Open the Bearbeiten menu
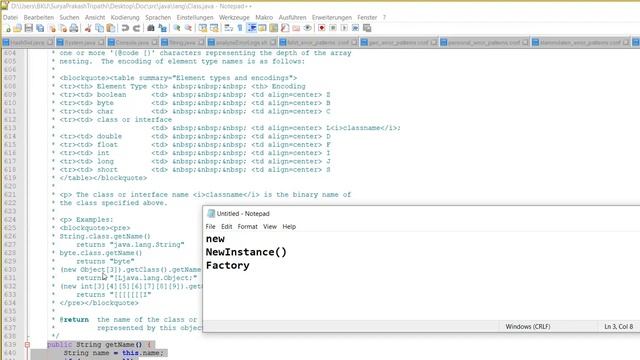The height and width of the screenshot is (360, 640). (x=39, y=18)
